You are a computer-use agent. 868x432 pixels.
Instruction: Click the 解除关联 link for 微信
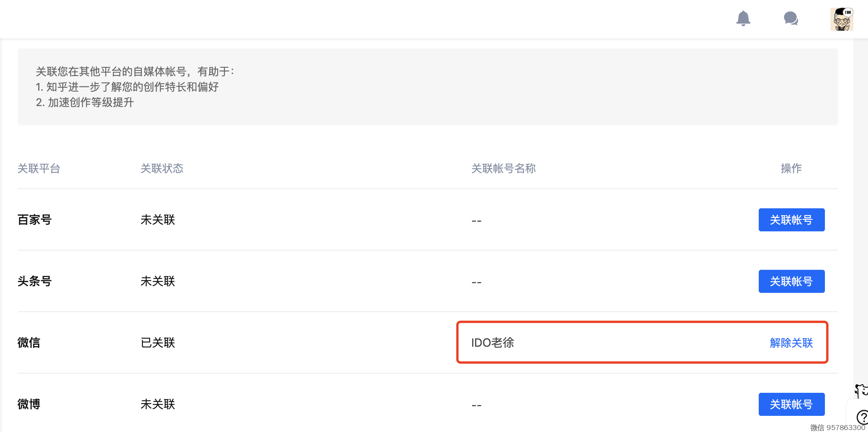(x=791, y=343)
